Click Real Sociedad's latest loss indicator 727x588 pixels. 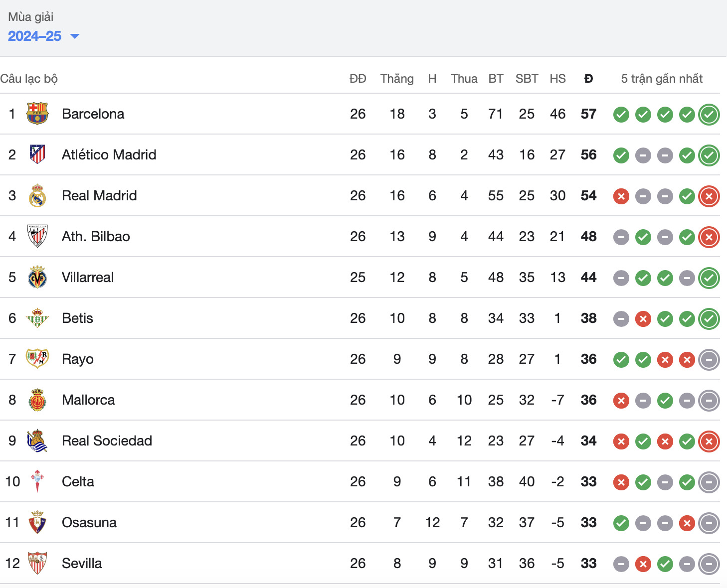point(709,441)
